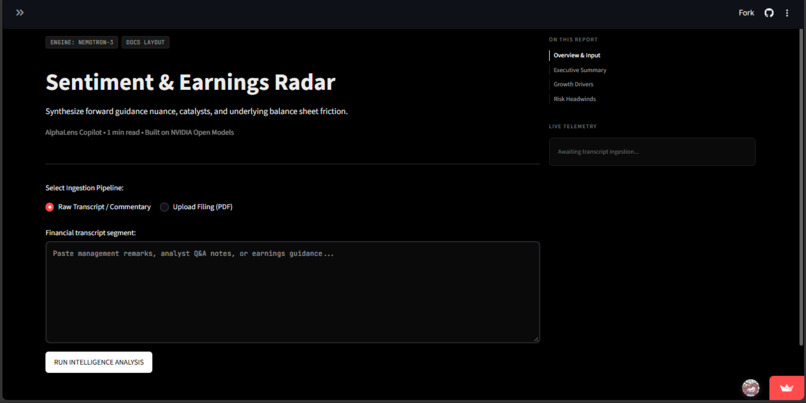Jump to Executive Summary section
Screen dimensions: 806x403
click(x=580, y=70)
